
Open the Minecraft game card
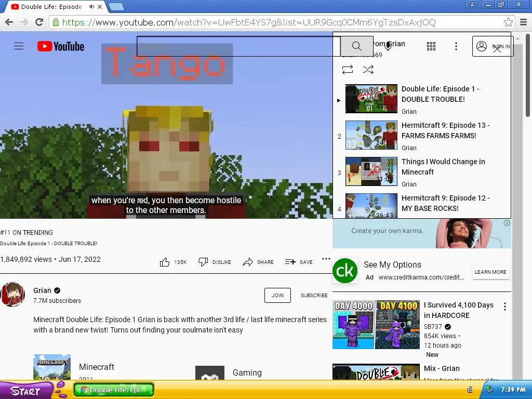[75, 367]
